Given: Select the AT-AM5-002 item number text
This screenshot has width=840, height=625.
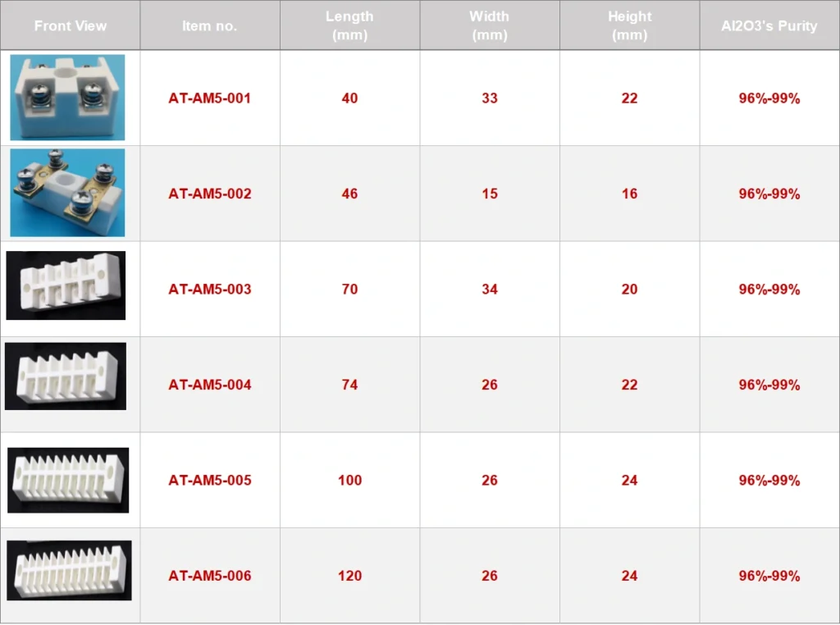Looking at the screenshot, I should (x=210, y=194).
